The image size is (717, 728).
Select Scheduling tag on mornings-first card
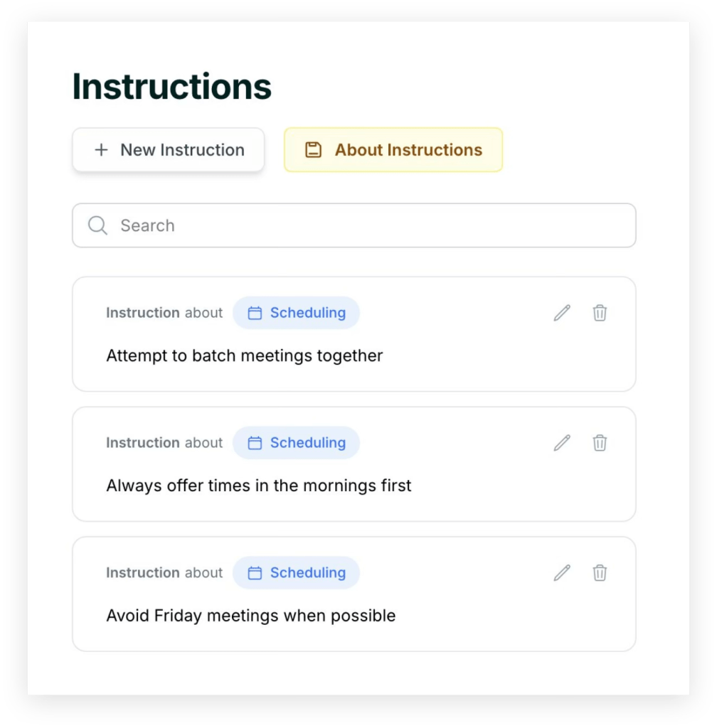(297, 443)
